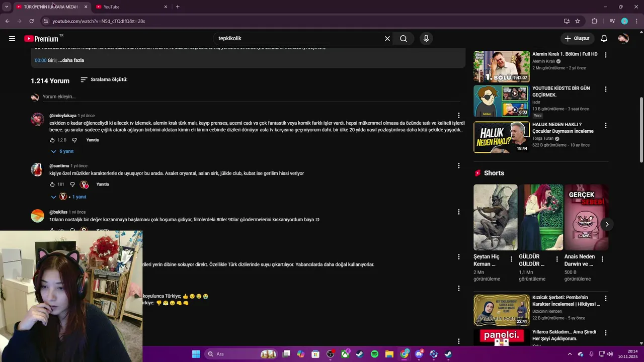Screen dimensions: 644x362
Task: Open the Anais Neden Darwin short thumbnail
Action: [586, 217]
